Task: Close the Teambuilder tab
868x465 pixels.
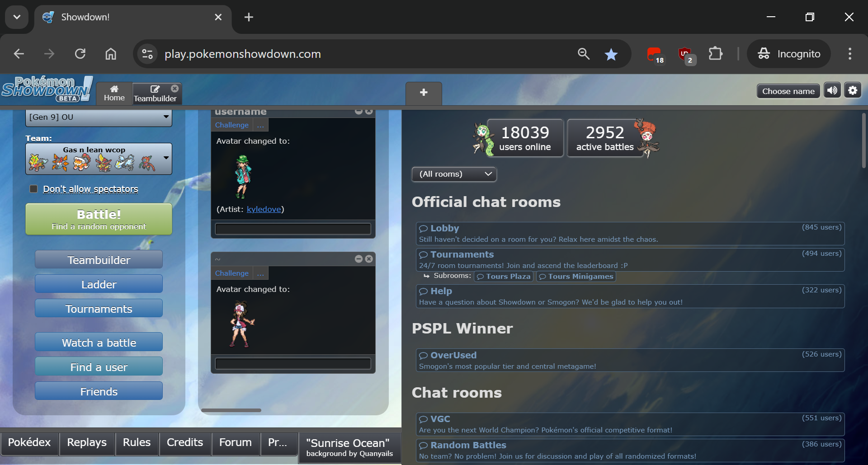Action: click(175, 89)
